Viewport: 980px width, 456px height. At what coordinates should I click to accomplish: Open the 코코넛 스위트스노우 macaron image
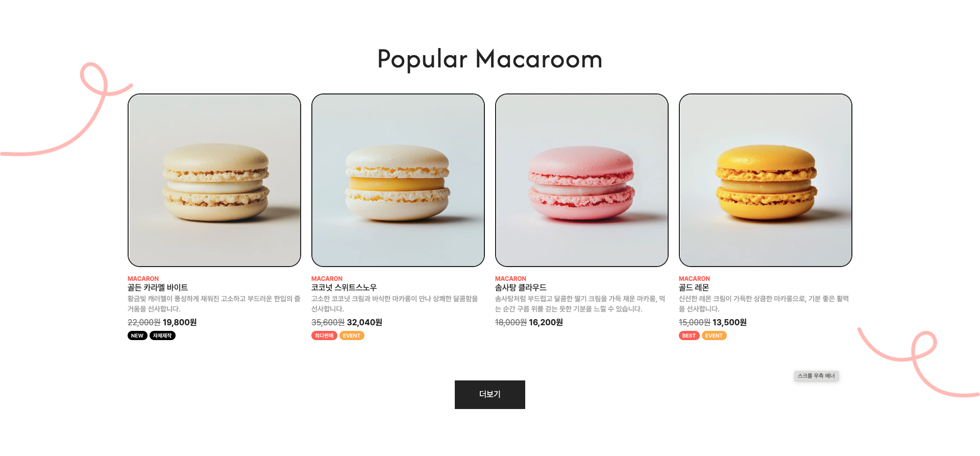click(398, 180)
